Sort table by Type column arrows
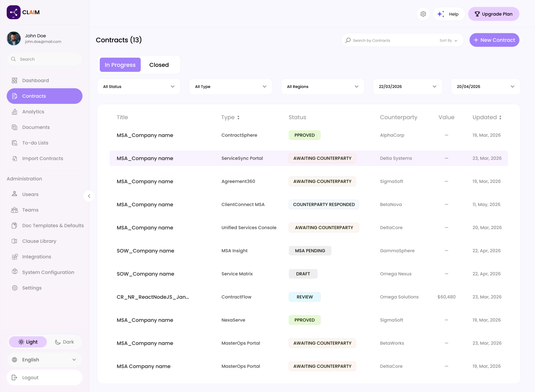535x392 pixels. (238, 117)
